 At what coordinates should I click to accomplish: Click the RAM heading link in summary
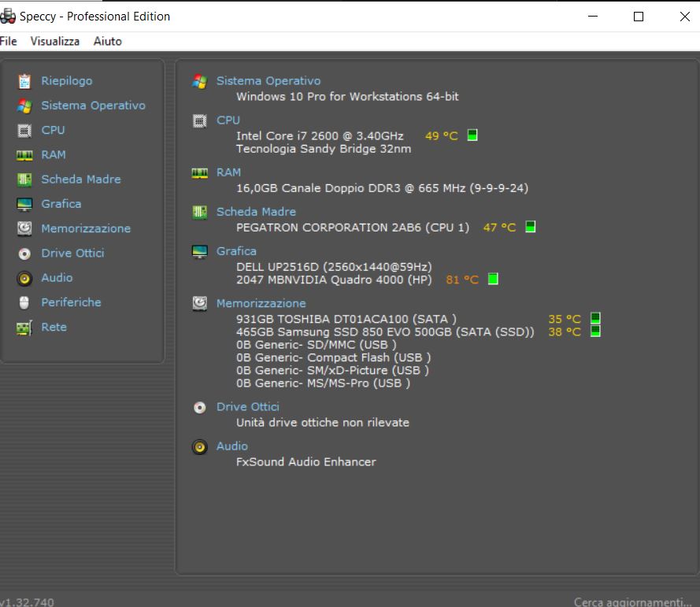point(228,172)
